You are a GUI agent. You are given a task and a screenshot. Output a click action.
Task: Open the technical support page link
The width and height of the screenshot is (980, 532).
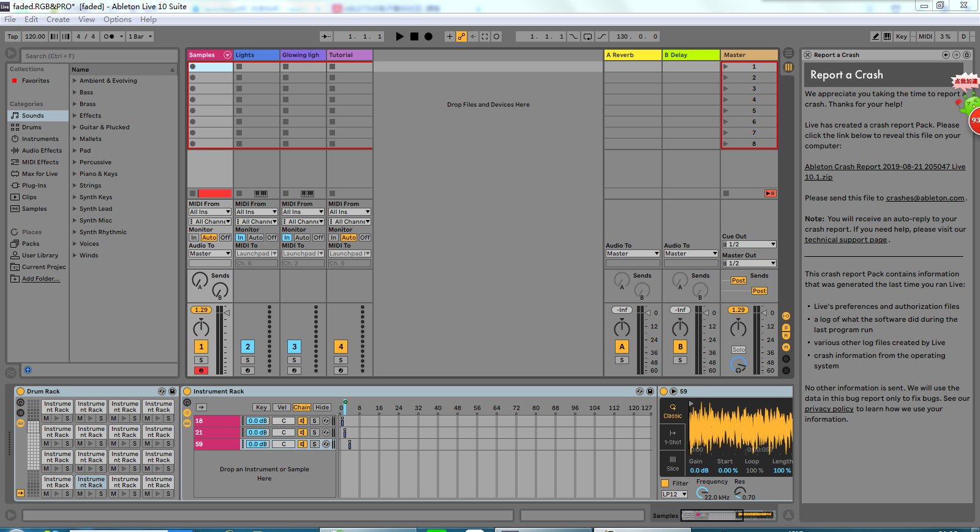[846, 240]
